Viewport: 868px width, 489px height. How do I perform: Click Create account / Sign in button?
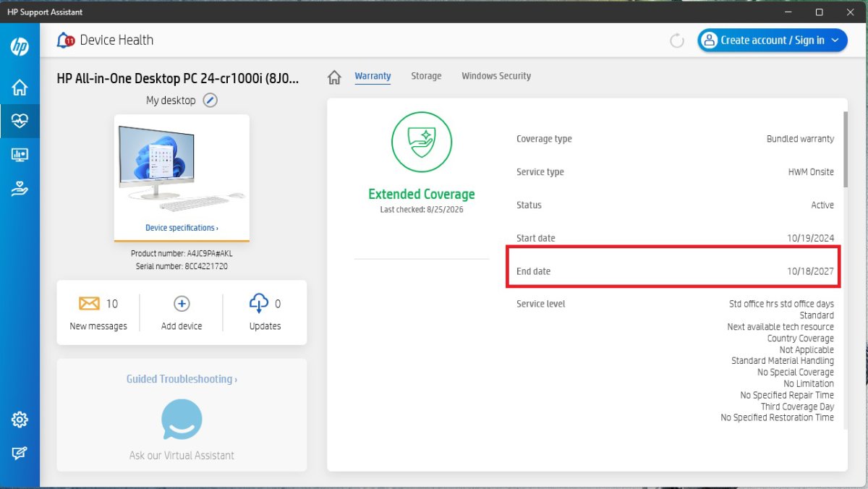(x=773, y=41)
